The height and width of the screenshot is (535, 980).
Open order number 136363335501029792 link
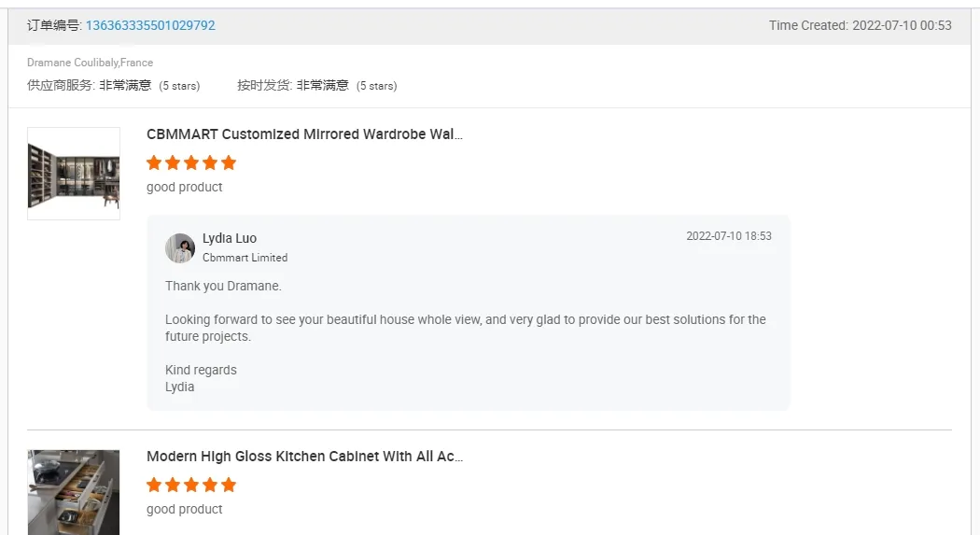tap(150, 25)
